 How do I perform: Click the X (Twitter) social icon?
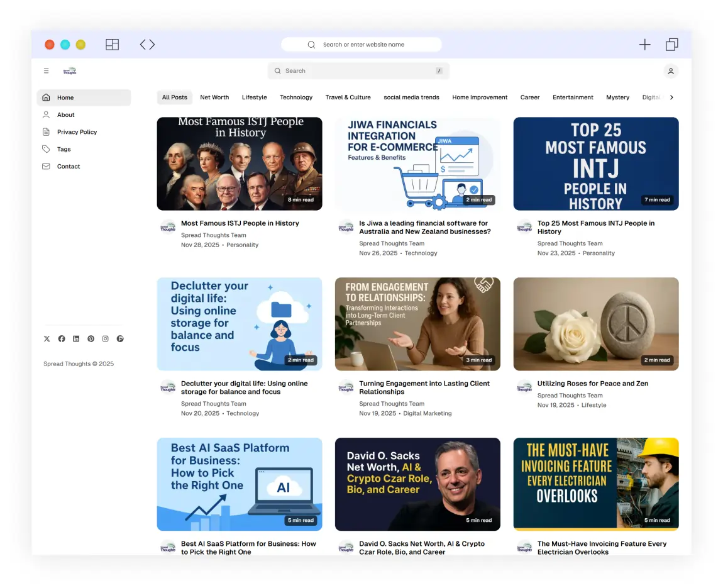[47, 338]
